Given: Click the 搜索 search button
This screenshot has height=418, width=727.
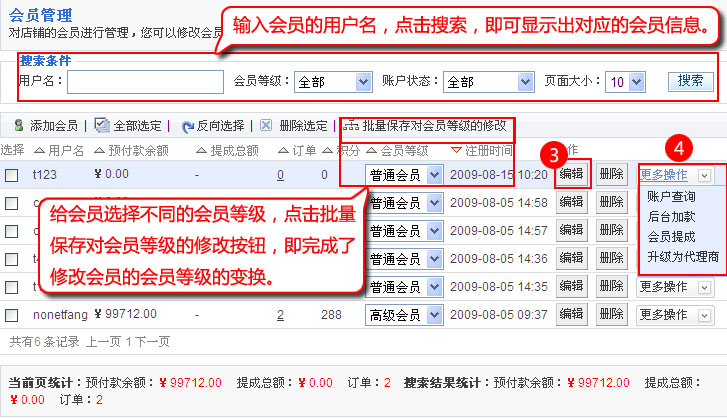Looking at the screenshot, I should tap(690, 82).
